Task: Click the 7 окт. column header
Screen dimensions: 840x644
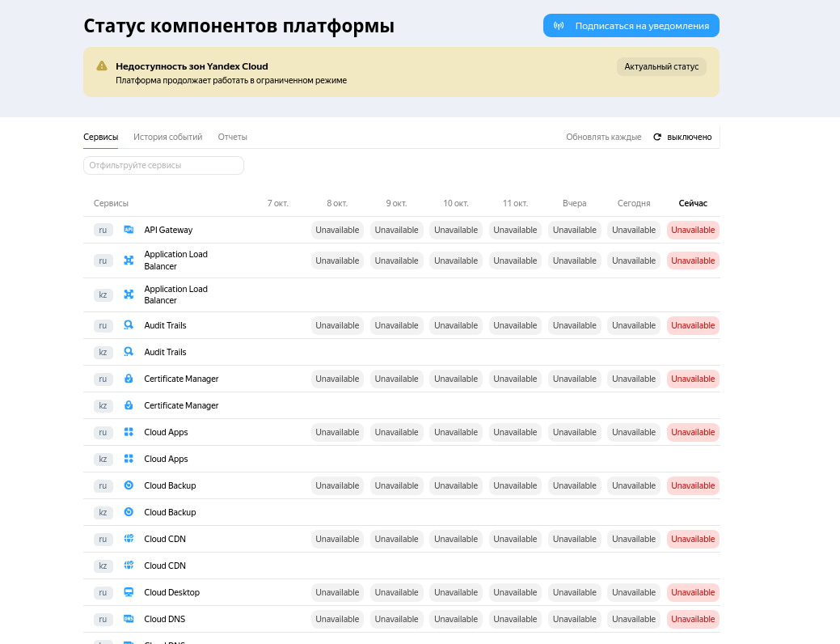Action: [278, 203]
